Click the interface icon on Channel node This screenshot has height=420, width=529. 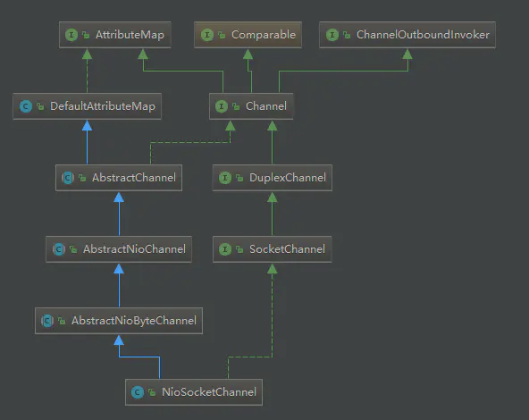[x=222, y=106]
